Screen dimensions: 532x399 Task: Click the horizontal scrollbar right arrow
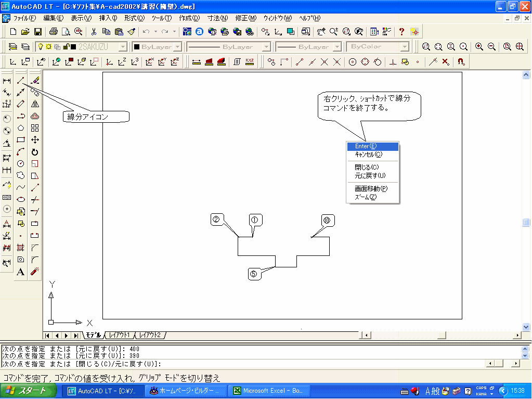click(x=517, y=335)
